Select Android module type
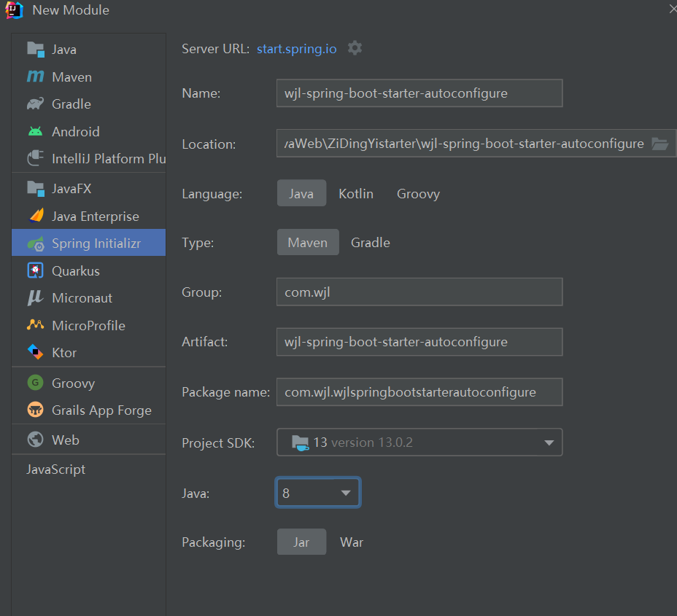This screenshot has width=677, height=616. click(x=88, y=131)
